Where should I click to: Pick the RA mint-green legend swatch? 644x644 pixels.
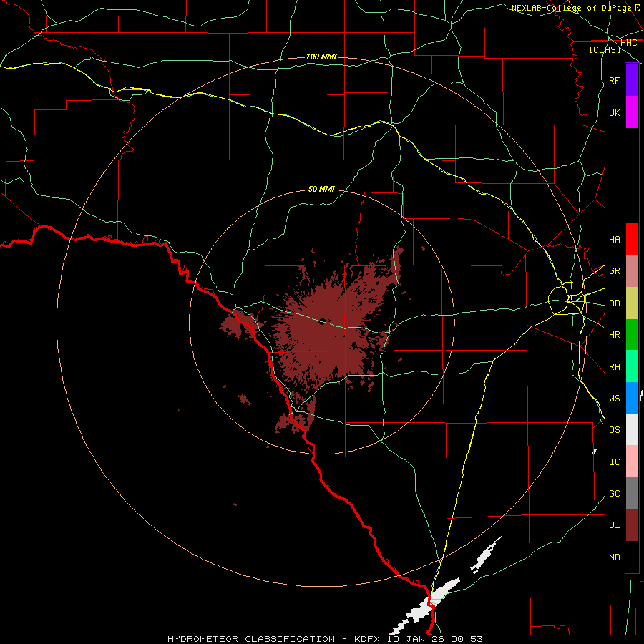click(632, 366)
